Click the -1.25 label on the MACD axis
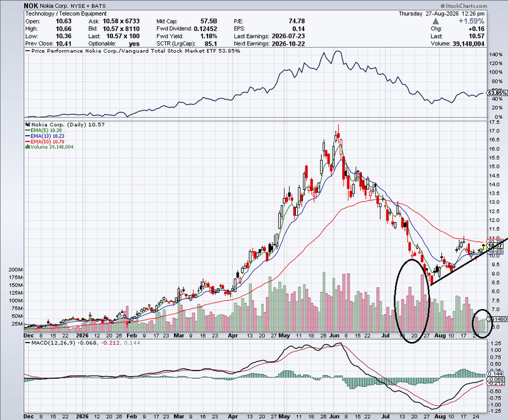 [496, 411]
